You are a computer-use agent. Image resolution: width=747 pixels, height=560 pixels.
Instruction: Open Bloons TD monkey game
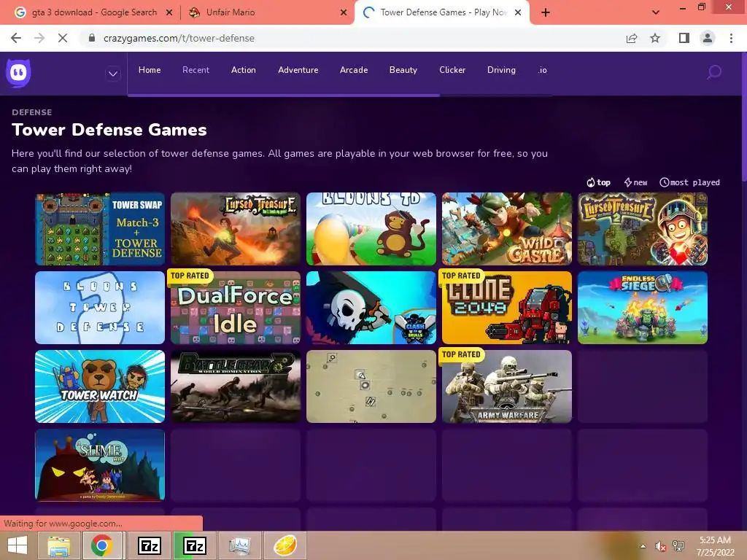(x=371, y=228)
